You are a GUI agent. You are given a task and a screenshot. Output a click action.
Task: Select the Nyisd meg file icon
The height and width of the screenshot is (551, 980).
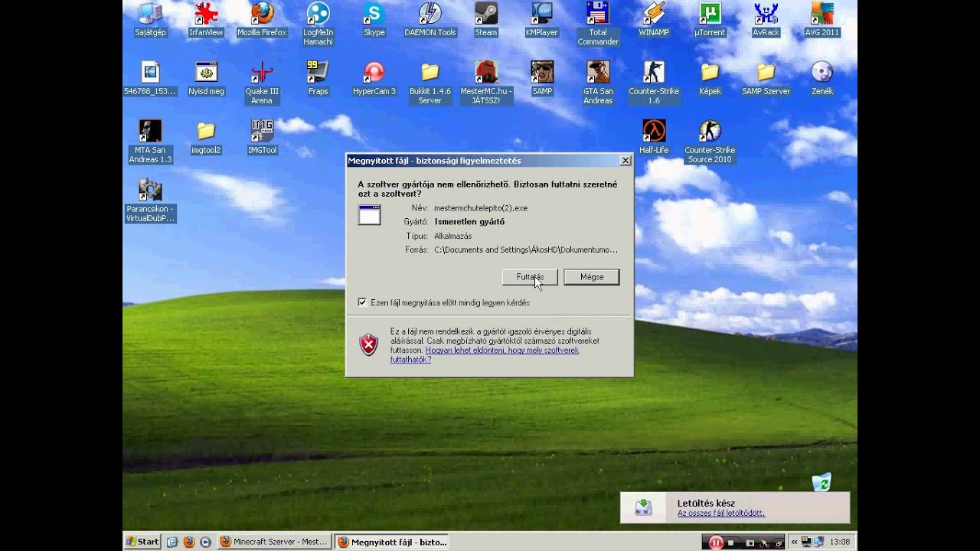(206, 78)
